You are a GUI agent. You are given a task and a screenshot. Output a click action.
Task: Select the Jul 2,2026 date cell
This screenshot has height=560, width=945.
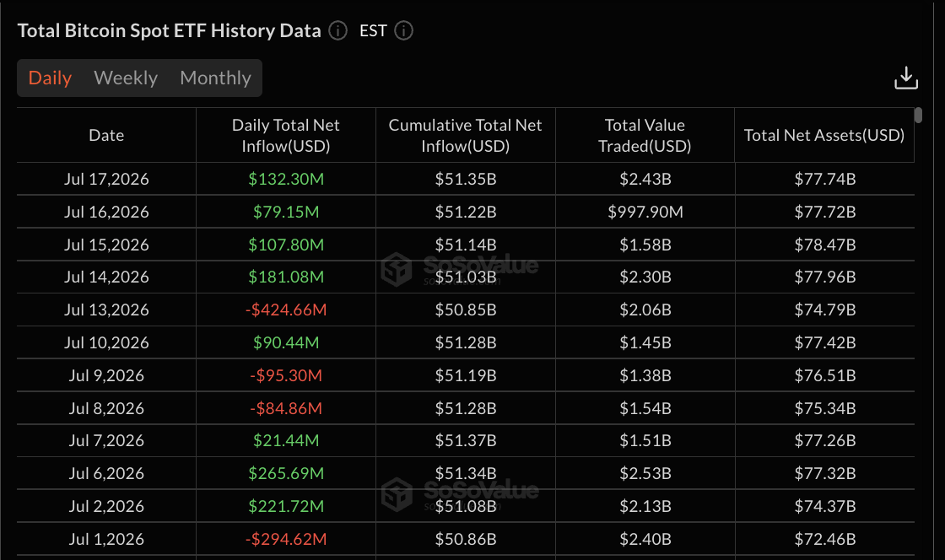106,506
